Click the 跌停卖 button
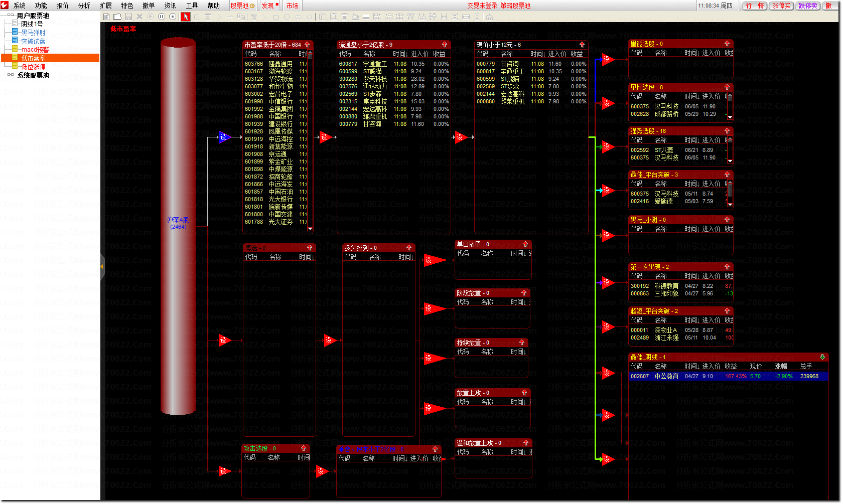This screenshot has width=843, height=504. [x=808, y=6]
